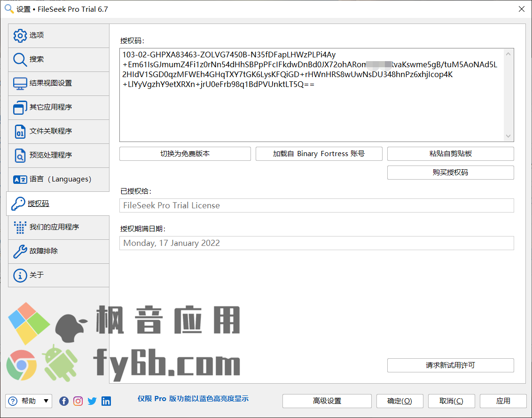Switch to the 选项 tab

coord(59,36)
